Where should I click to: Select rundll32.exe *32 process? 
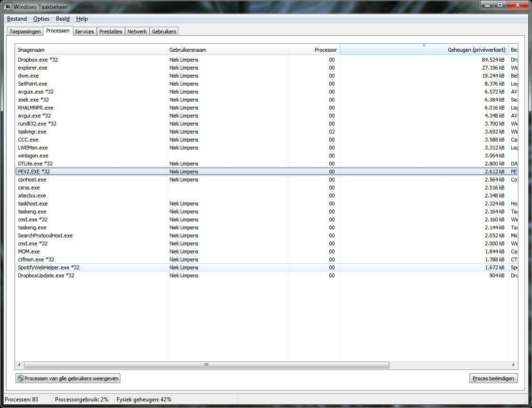(x=267, y=124)
